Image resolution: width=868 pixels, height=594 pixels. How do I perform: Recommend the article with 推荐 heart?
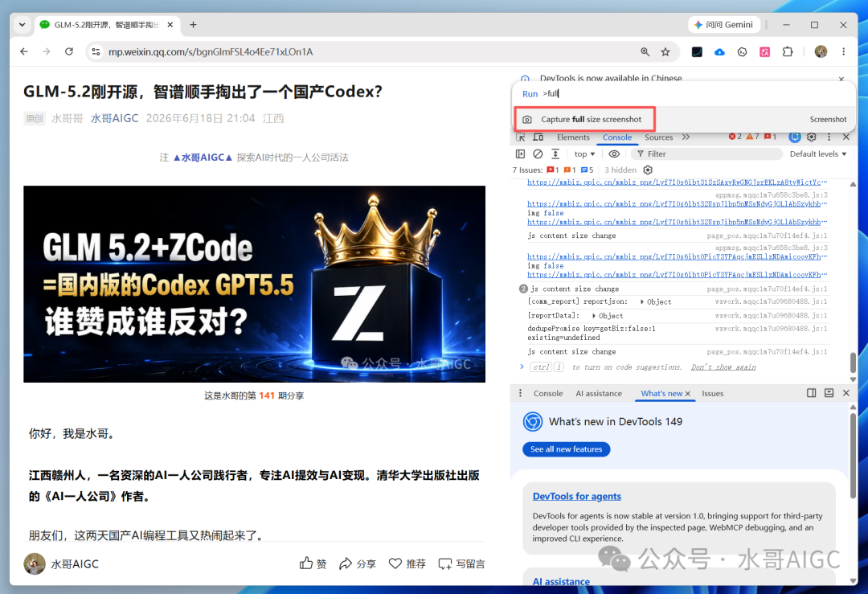(407, 563)
